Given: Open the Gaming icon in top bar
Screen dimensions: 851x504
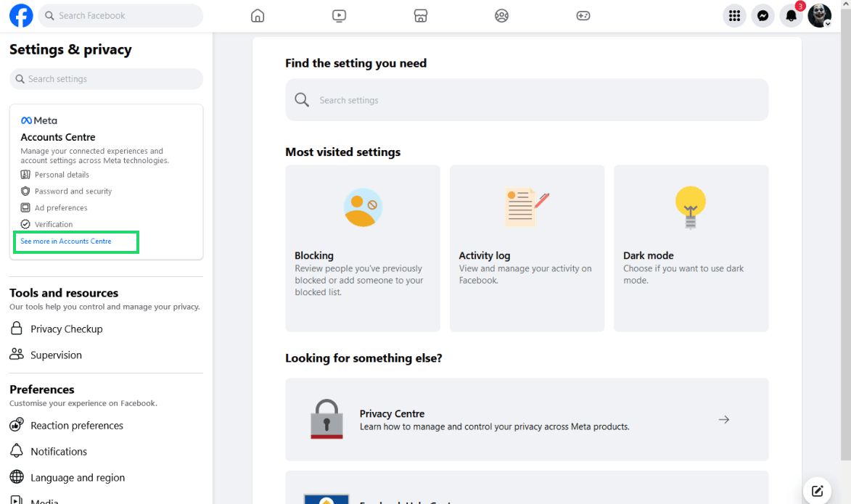Looking at the screenshot, I should (583, 15).
